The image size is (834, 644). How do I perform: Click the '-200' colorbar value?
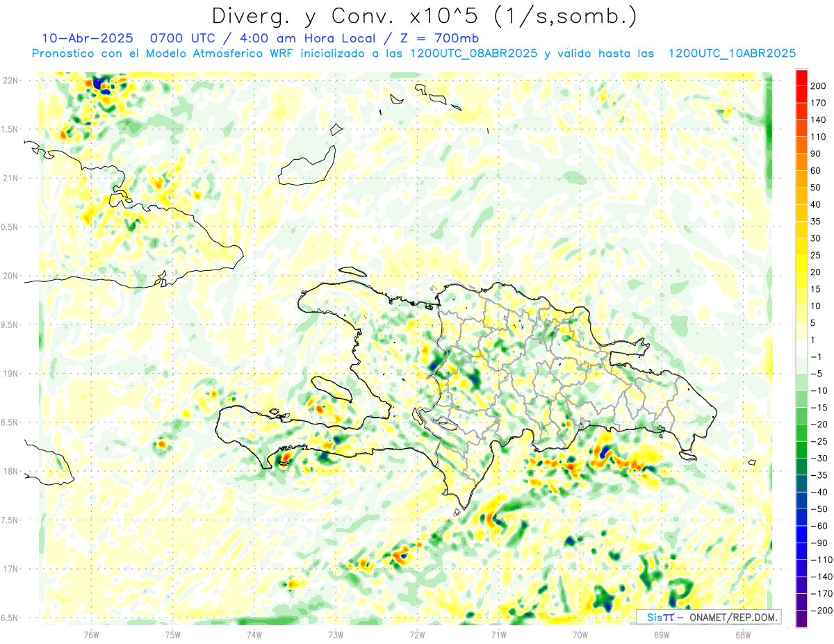click(x=821, y=610)
